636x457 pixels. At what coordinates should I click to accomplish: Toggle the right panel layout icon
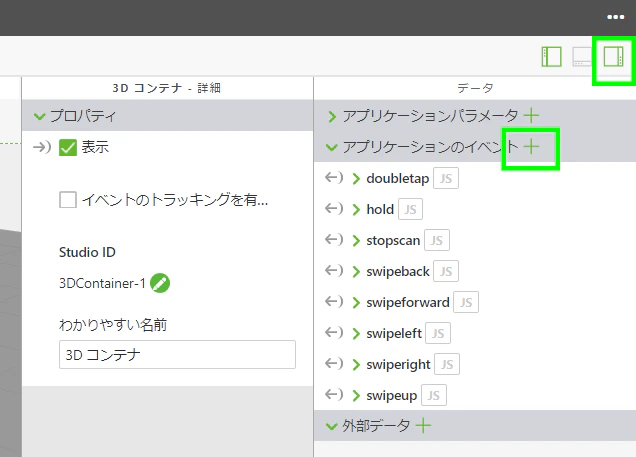(x=613, y=57)
